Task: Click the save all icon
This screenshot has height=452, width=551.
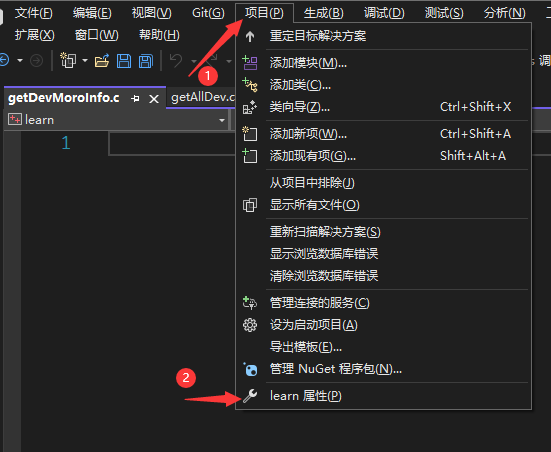Action: pos(146,61)
